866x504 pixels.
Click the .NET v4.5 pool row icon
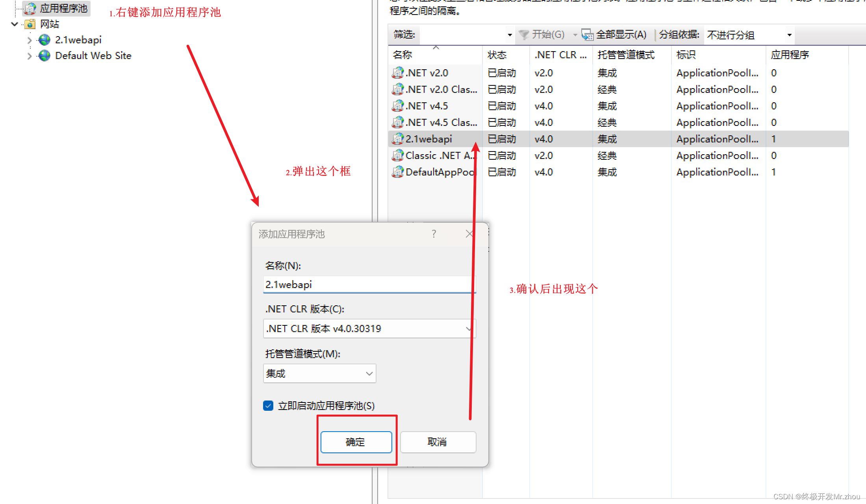click(398, 106)
